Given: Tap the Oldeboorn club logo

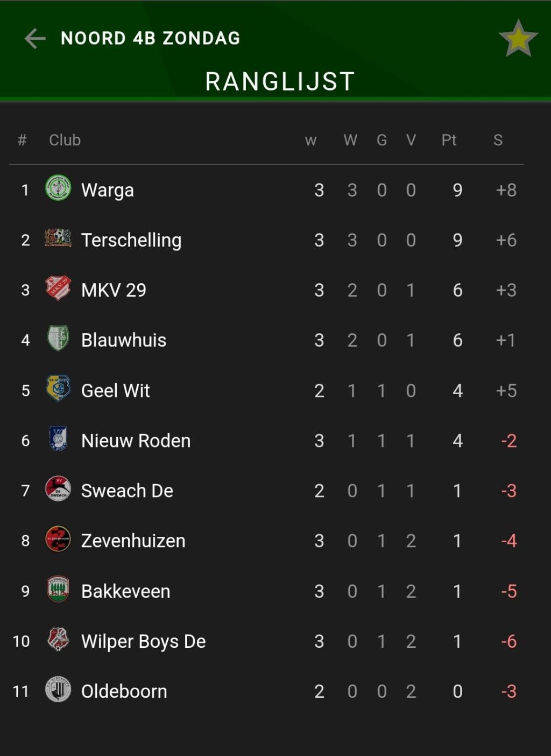Looking at the screenshot, I should (x=58, y=689).
